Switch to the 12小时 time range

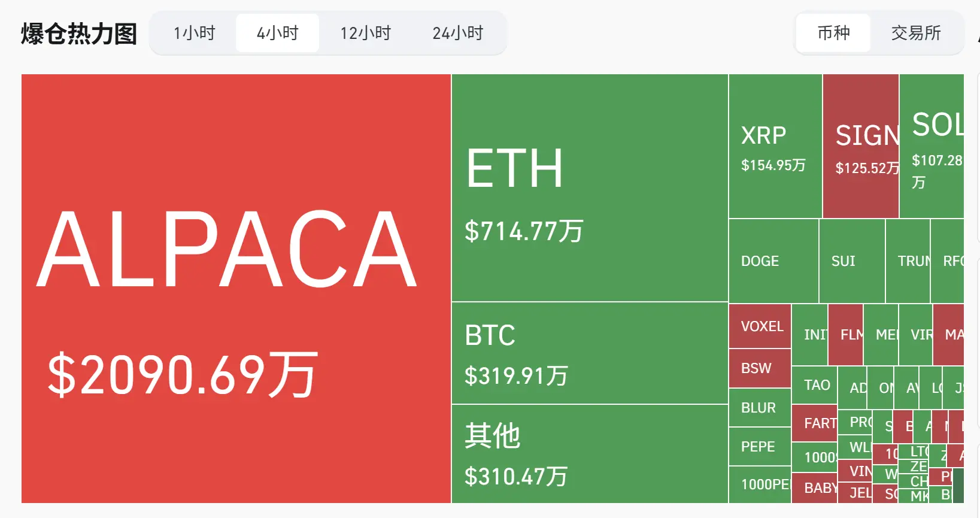365,33
